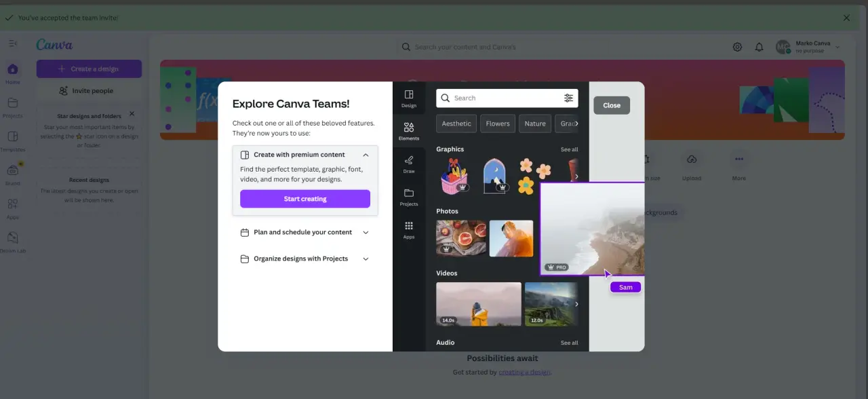The width and height of the screenshot is (868, 399).
Task: Expand Plan and schedule your content
Action: pyautogui.click(x=305, y=232)
